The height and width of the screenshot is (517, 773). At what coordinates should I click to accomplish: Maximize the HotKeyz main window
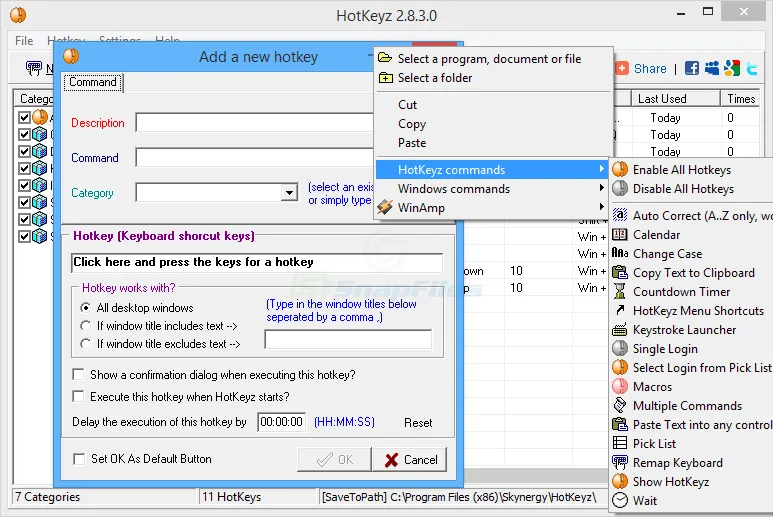tap(708, 11)
